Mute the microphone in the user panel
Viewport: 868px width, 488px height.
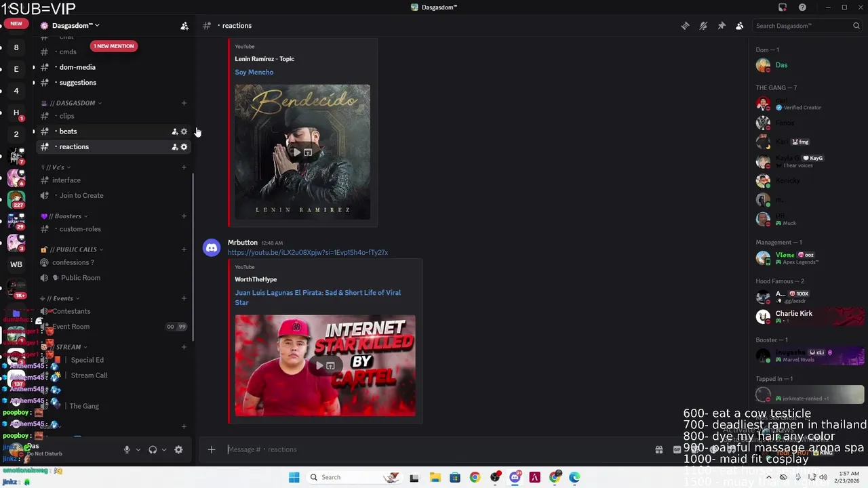point(127,449)
